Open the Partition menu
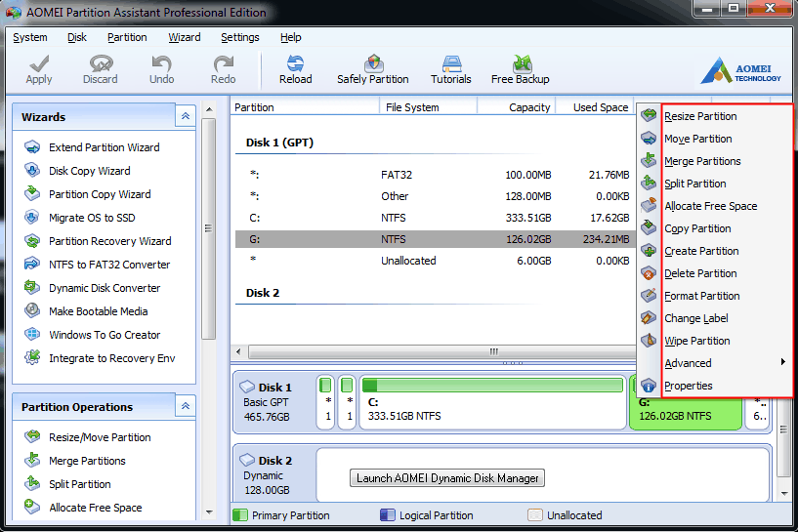The width and height of the screenshot is (798, 532). [x=127, y=38]
